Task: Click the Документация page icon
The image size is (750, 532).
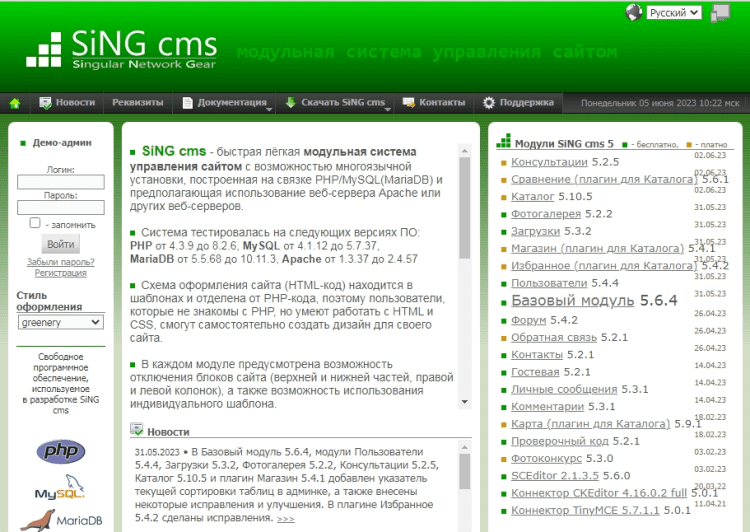Action: [188, 103]
